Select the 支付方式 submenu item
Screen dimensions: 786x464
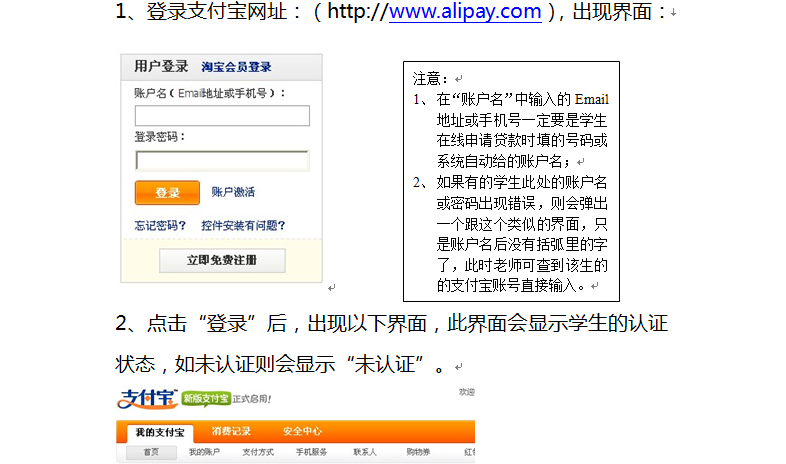(258, 453)
